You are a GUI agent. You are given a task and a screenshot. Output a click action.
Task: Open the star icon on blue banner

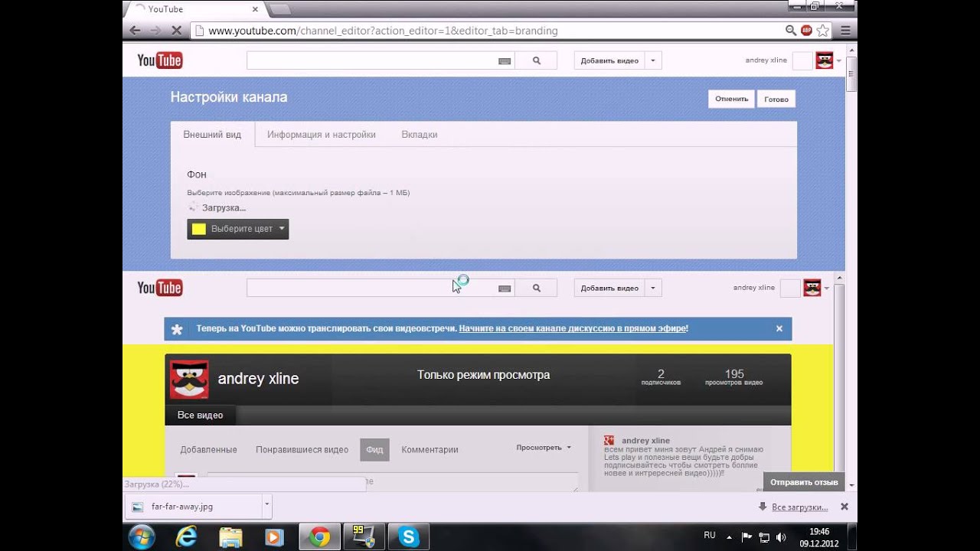click(x=177, y=329)
